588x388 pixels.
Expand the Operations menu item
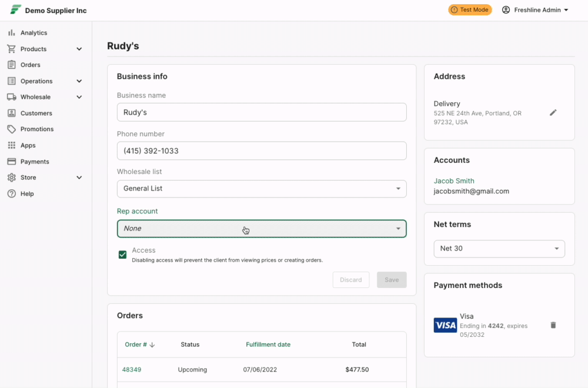click(x=79, y=81)
